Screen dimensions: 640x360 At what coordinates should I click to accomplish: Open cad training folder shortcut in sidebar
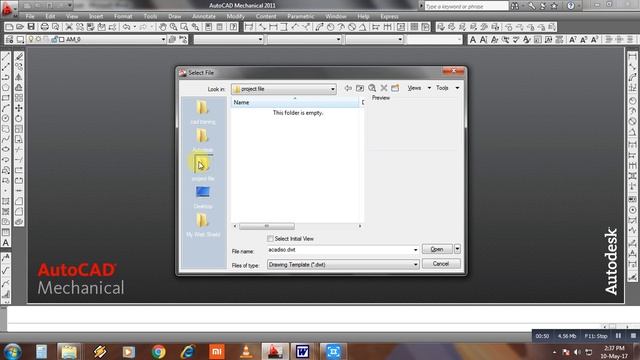pyautogui.click(x=203, y=112)
